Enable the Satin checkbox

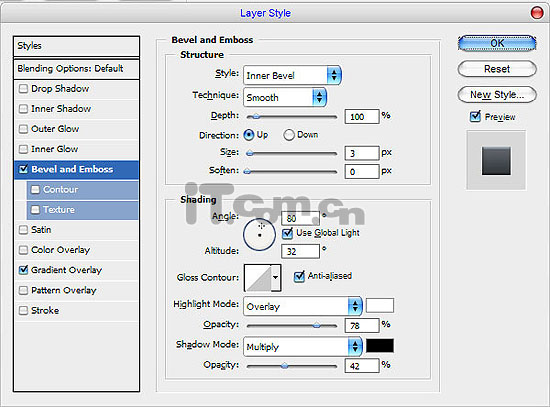point(23,230)
